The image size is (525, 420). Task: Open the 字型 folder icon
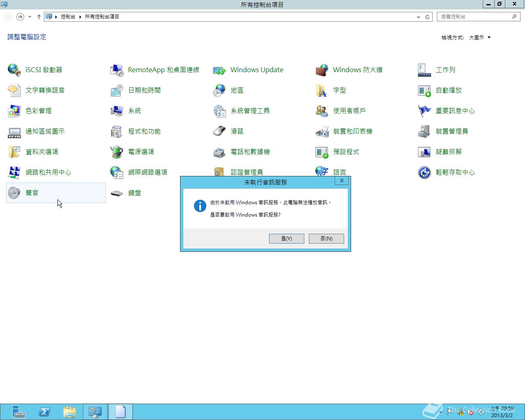[322, 90]
